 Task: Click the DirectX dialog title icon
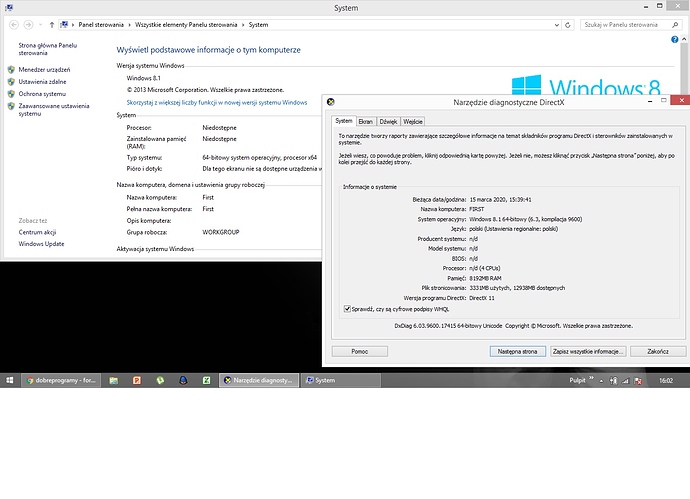pyautogui.click(x=331, y=102)
